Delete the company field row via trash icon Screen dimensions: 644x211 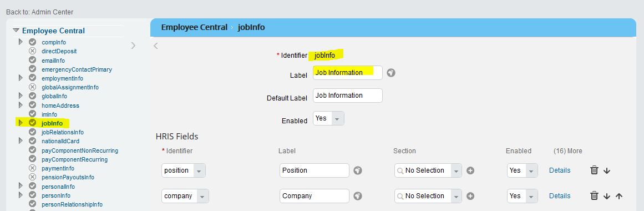(594, 196)
